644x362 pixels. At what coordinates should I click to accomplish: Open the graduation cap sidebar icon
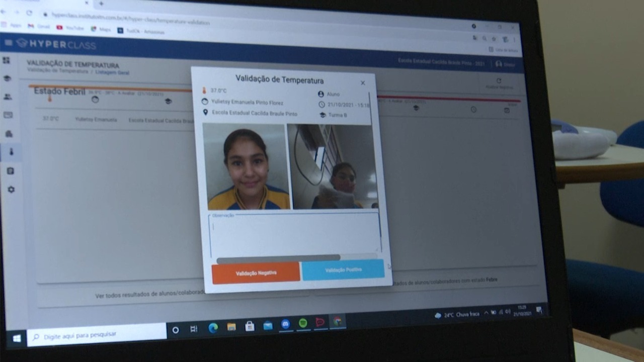point(7,78)
